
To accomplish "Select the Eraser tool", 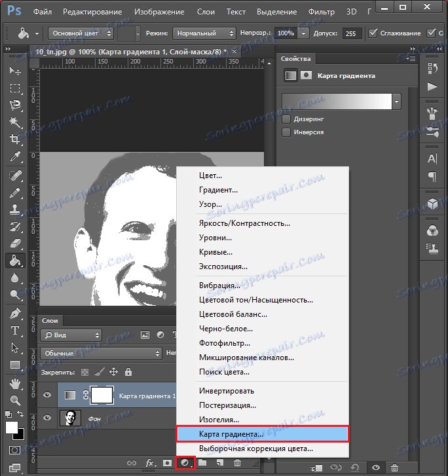I will (x=14, y=244).
